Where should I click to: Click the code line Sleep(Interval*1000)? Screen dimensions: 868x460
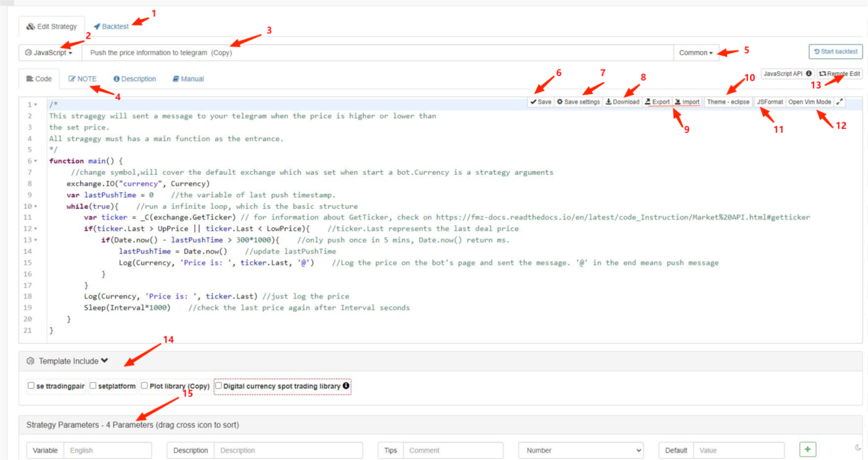[x=127, y=308]
